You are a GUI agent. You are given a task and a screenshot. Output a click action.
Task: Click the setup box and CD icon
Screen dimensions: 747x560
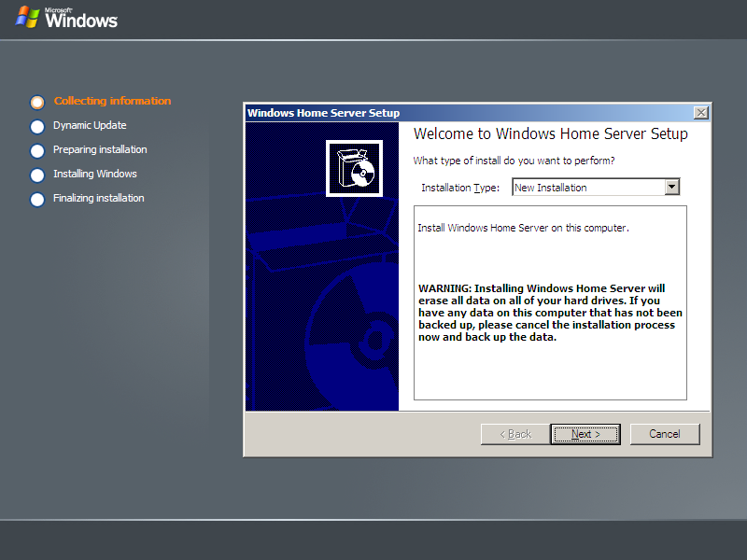354,168
